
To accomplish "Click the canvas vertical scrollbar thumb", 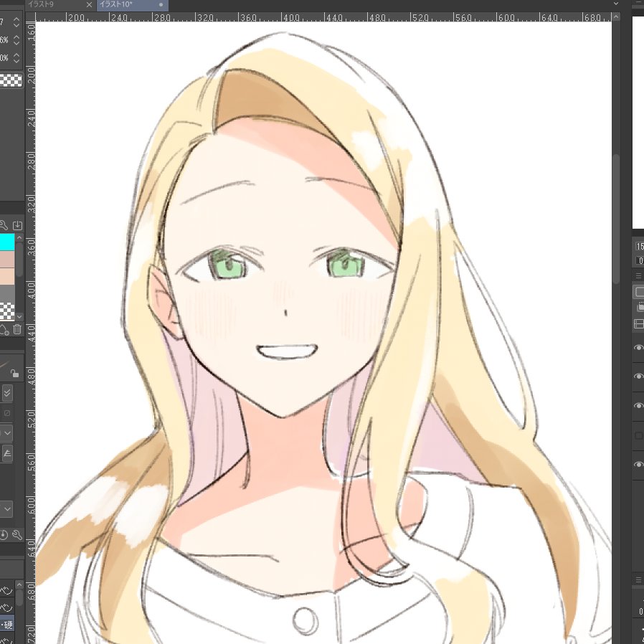I will click(615, 219).
